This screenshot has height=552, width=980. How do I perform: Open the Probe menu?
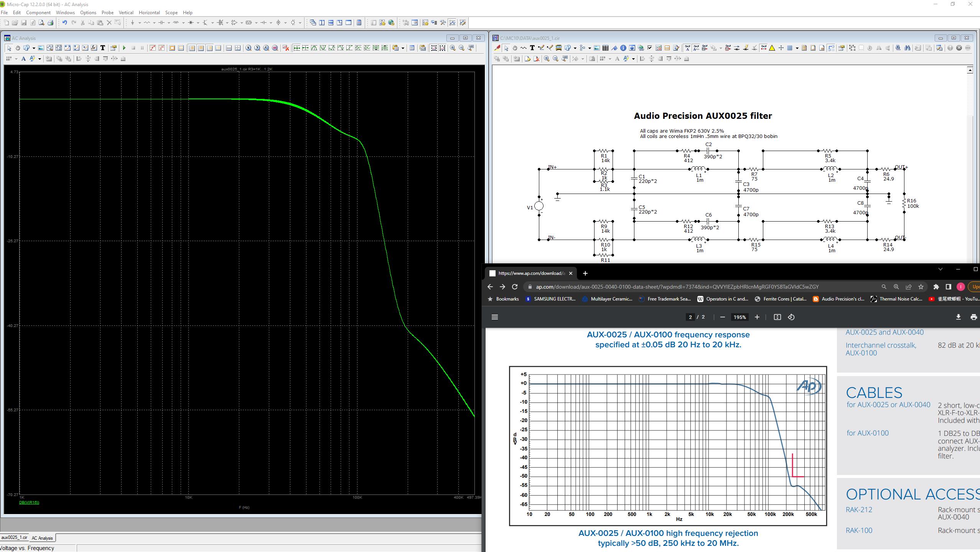point(107,13)
